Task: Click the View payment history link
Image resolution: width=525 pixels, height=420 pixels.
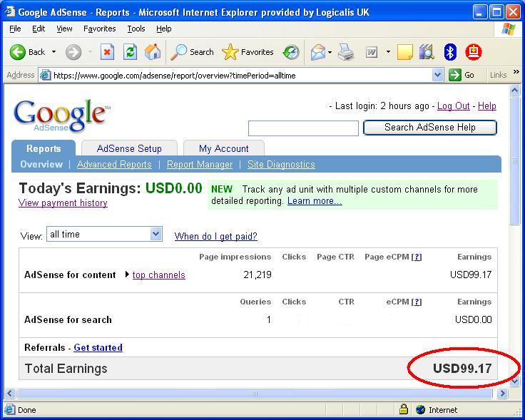Action: (63, 203)
